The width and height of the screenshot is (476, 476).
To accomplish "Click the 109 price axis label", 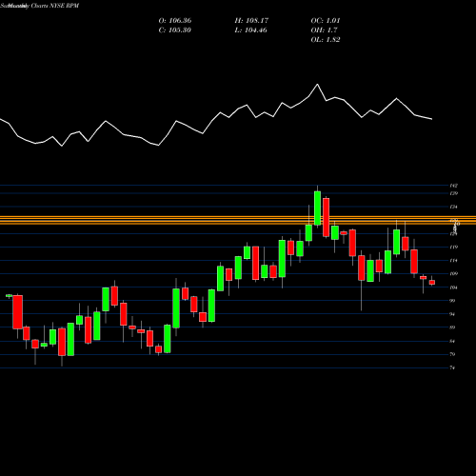I will 454,274.
